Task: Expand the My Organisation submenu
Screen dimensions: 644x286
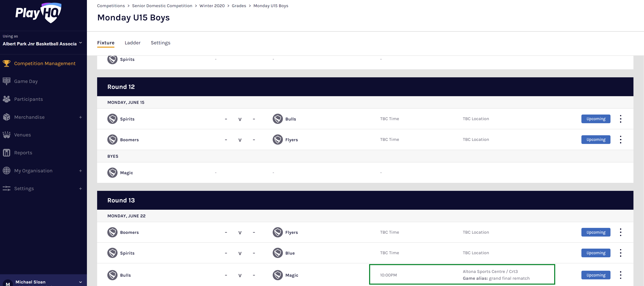Action: [x=80, y=171]
